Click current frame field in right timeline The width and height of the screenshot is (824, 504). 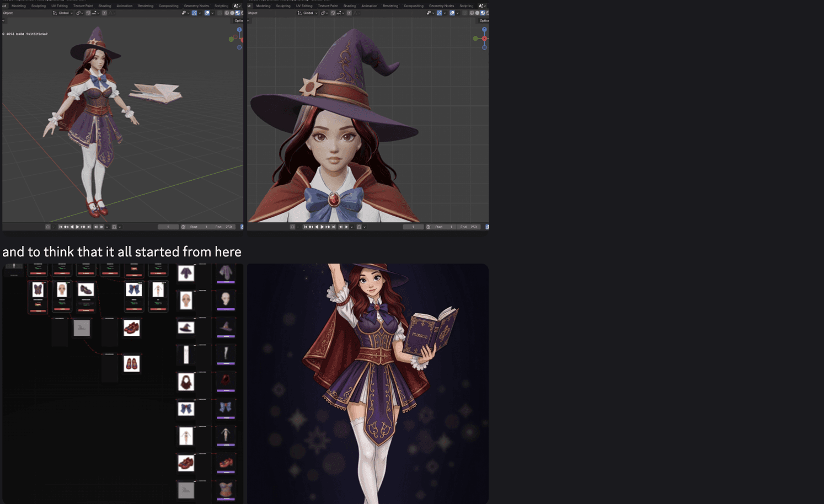coord(413,227)
